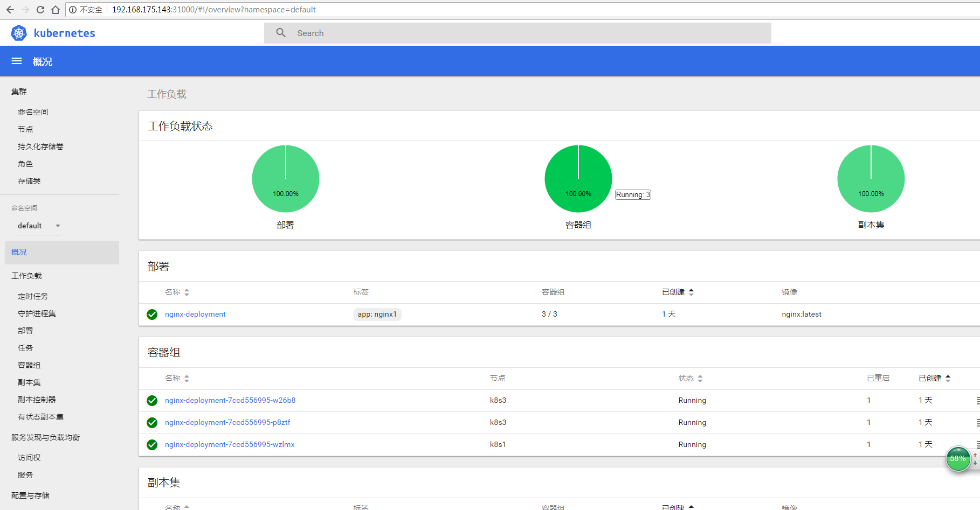
Task: Click status check icon for nginx-deployment
Action: [x=152, y=314]
